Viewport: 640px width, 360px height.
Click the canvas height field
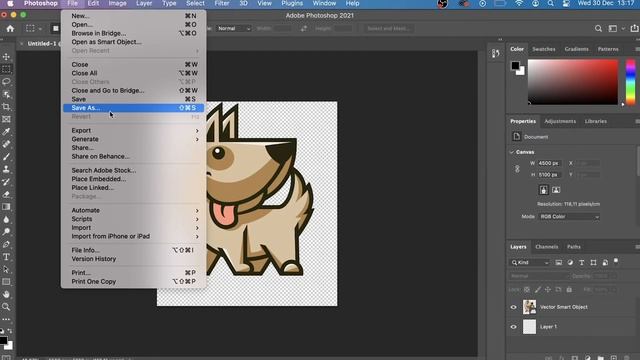tap(548, 175)
